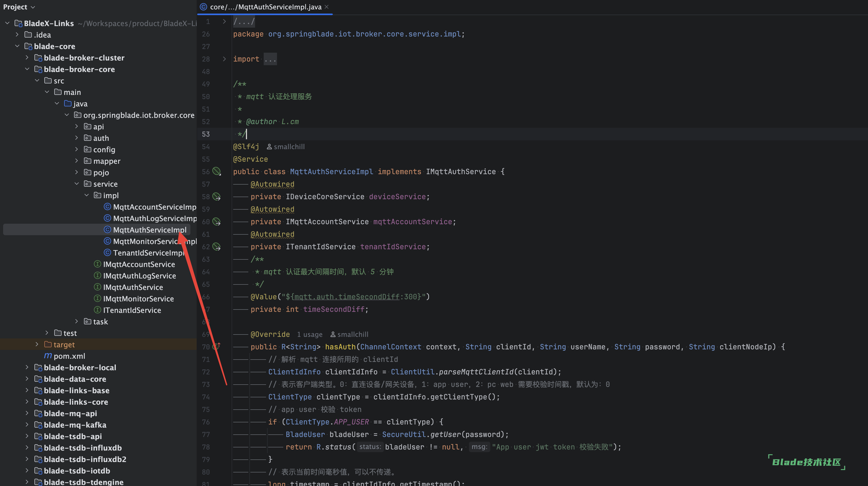
Task: Click the class icon beside MqttAccountServiceImpl
Action: [x=107, y=207]
